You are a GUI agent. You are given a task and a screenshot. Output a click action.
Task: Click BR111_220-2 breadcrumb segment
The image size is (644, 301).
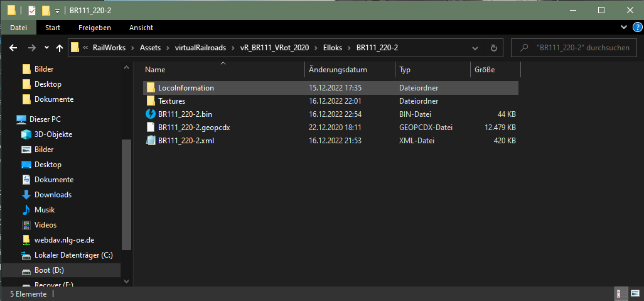377,48
